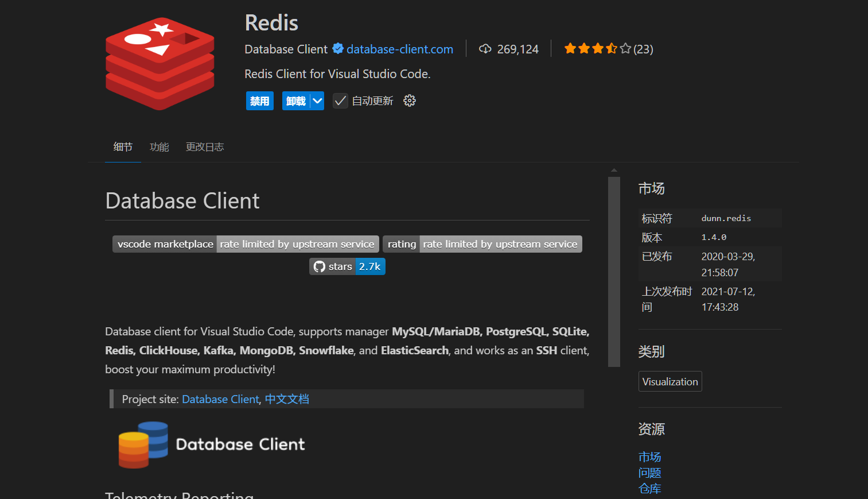Click the 类别 section heading
Viewport: 868px width, 499px height.
pyautogui.click(x=652, y=351)
